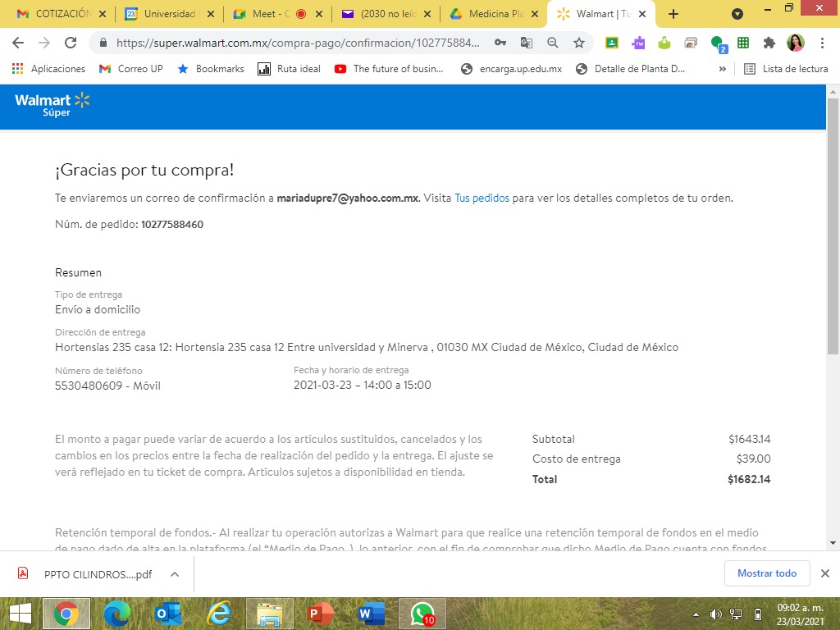
Task: Open the Aplicaciones apps shortcut
Action: (x=48, y=69)
